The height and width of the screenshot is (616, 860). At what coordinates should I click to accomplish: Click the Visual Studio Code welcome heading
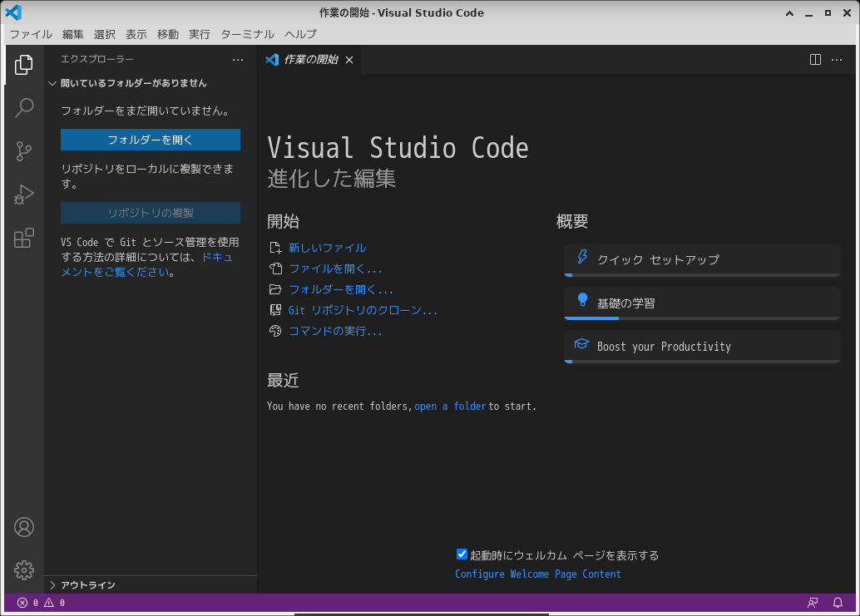[398, 148]
